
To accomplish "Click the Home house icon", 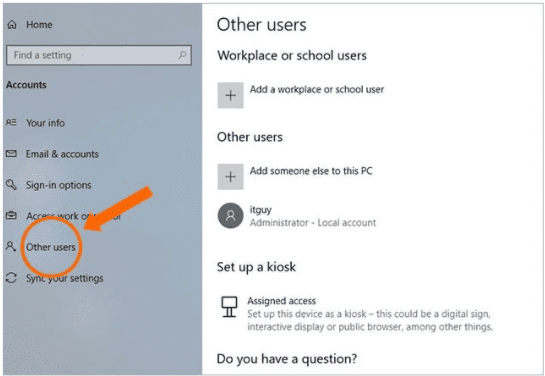I will pos(12,25).
